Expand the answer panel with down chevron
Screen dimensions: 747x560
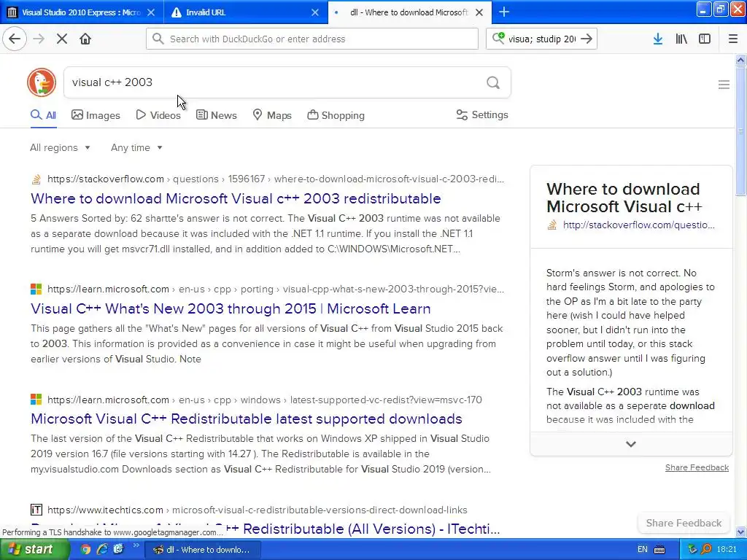(631, 444)
